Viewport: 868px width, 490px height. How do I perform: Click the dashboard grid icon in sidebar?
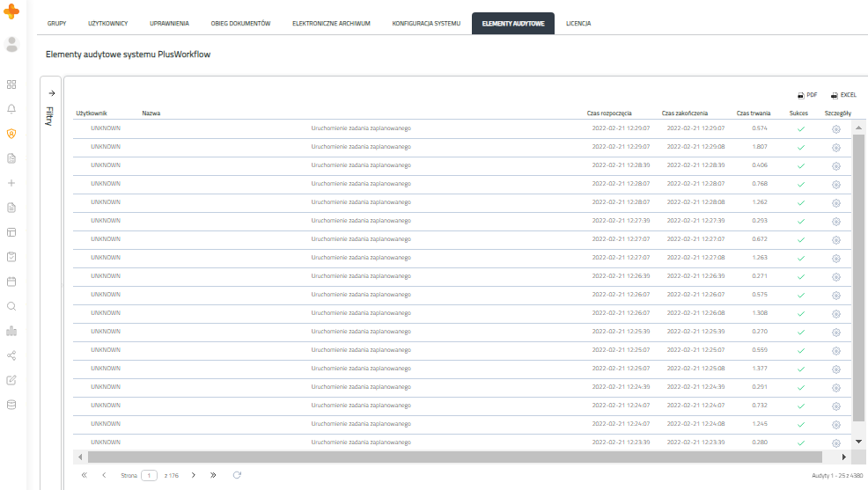[11, 84]
